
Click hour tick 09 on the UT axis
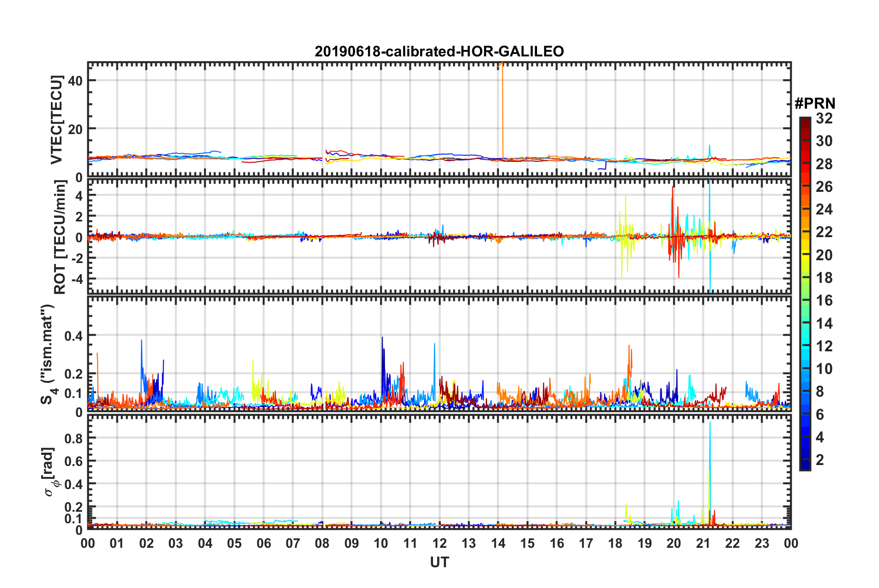click(352, 544)
